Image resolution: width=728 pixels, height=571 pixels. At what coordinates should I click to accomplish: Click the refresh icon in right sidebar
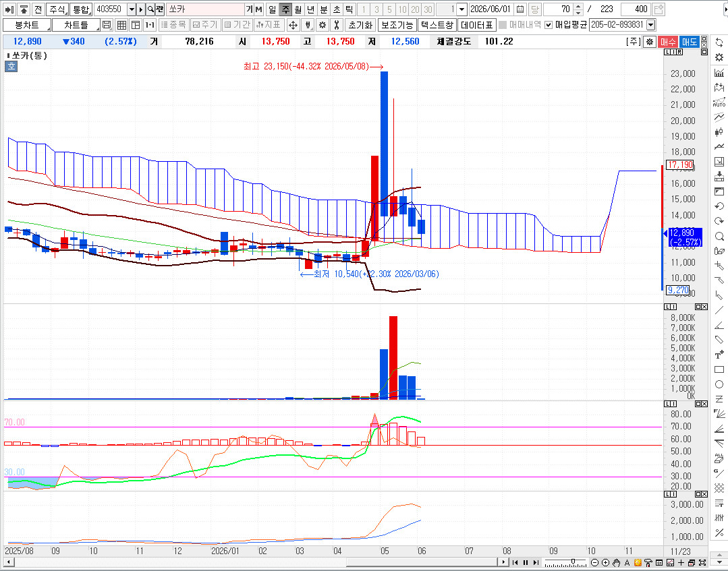point(719,42)
